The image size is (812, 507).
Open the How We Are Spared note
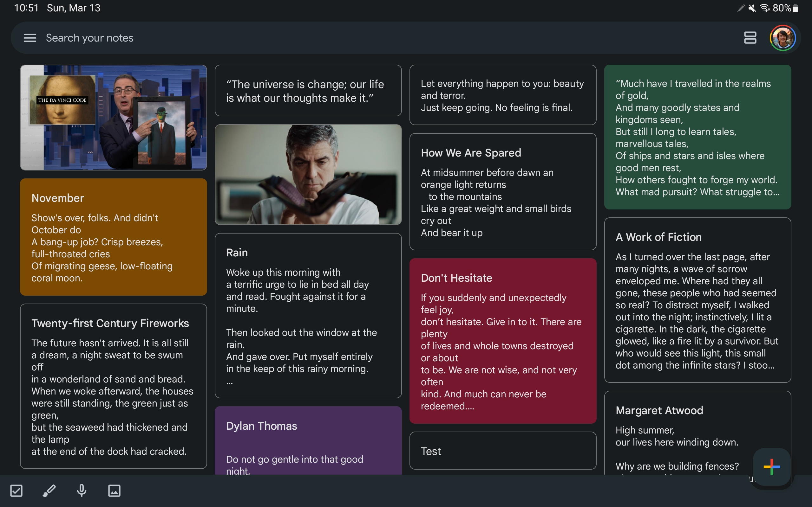(x=503, y=191)
